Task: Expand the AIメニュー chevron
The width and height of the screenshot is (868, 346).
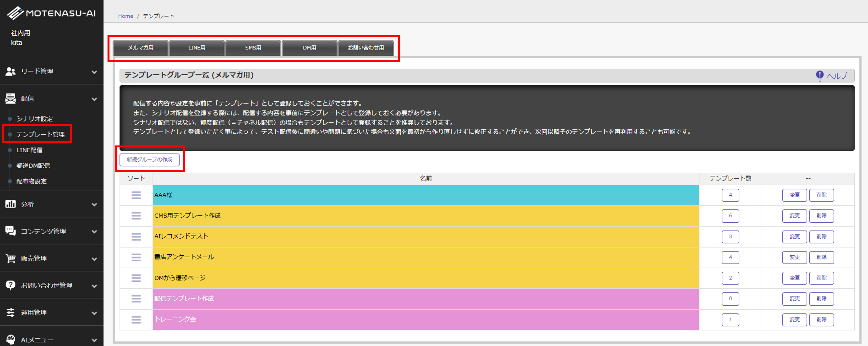Action: point(94,340)
